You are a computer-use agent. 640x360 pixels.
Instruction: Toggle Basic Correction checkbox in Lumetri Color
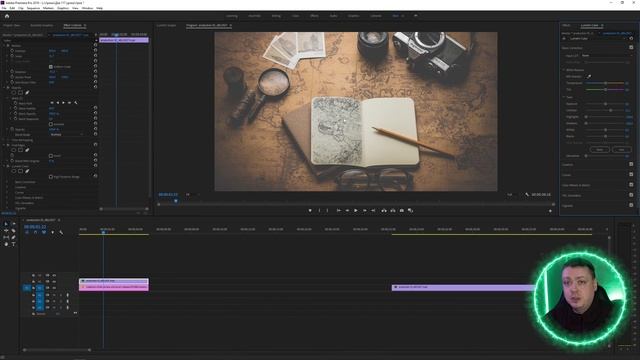point(631,48)
